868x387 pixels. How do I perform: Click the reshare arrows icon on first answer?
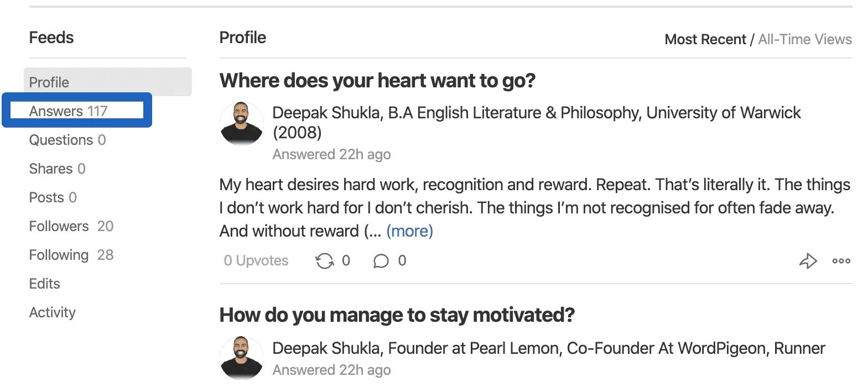tap(325, 261)
